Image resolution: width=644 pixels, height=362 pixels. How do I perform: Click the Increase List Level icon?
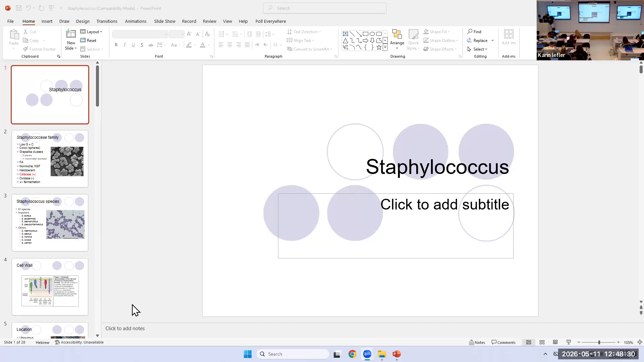(258, 34)
